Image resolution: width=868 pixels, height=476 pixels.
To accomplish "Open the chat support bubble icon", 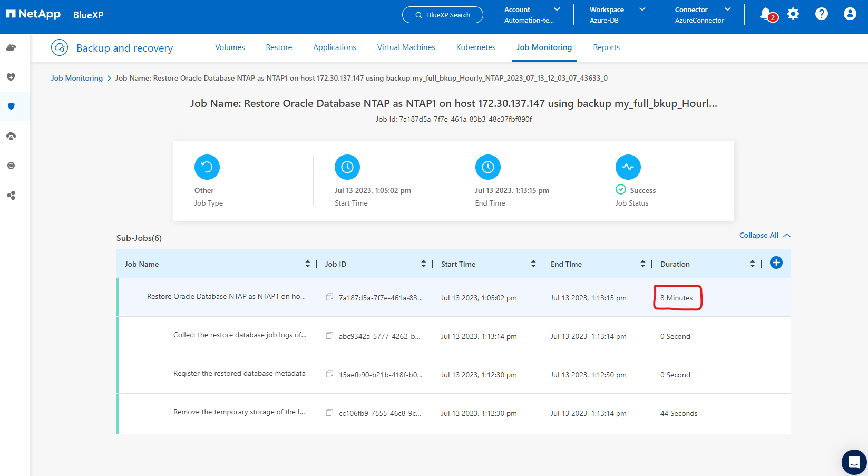I will 854,462.
